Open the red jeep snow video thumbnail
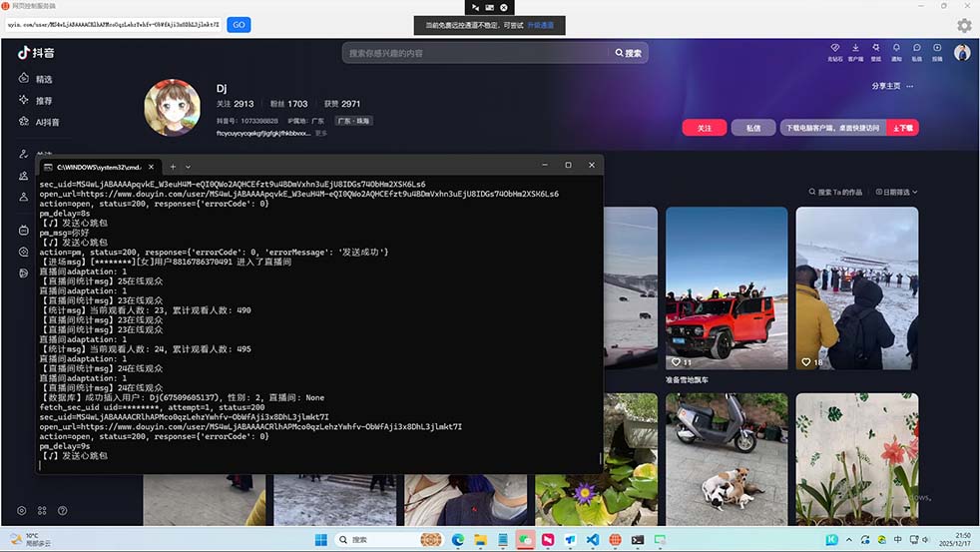This screenshot has width=980, height=552. (x=720, y=289)
